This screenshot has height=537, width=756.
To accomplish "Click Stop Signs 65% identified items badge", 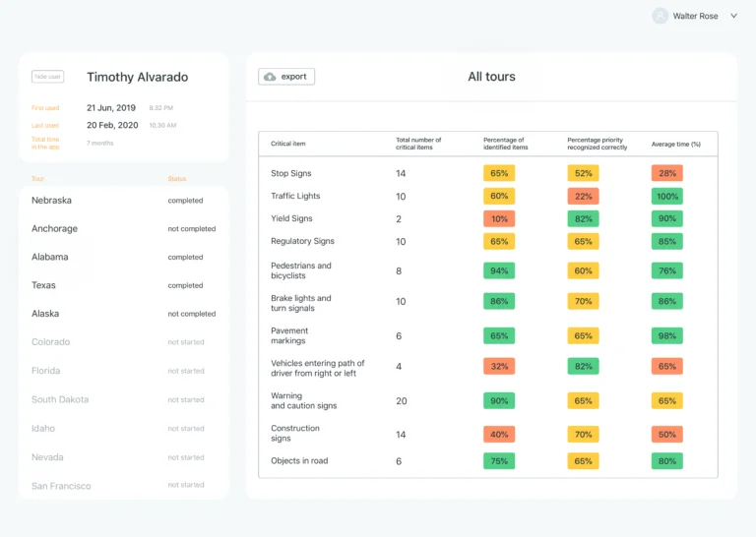I will point(499,173).
